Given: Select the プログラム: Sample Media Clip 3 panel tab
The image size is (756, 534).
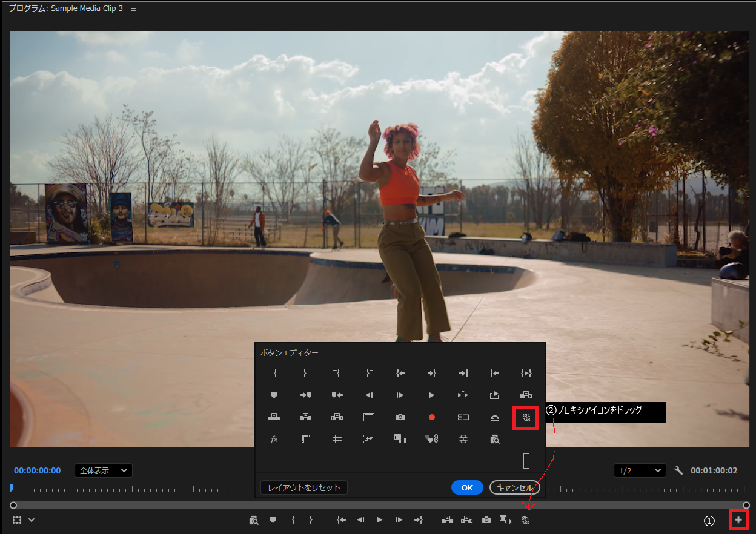Looking at the screenshot, I should (65, 9).
